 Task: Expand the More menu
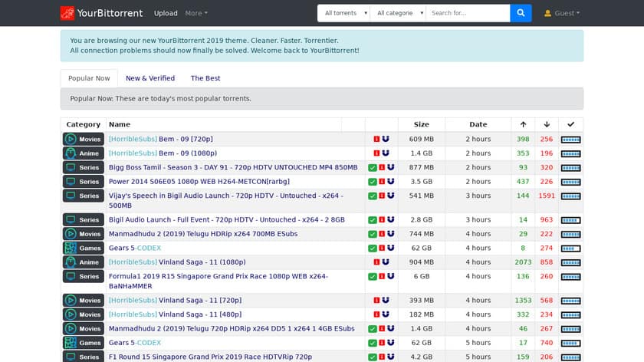click(x=196, y=13)
